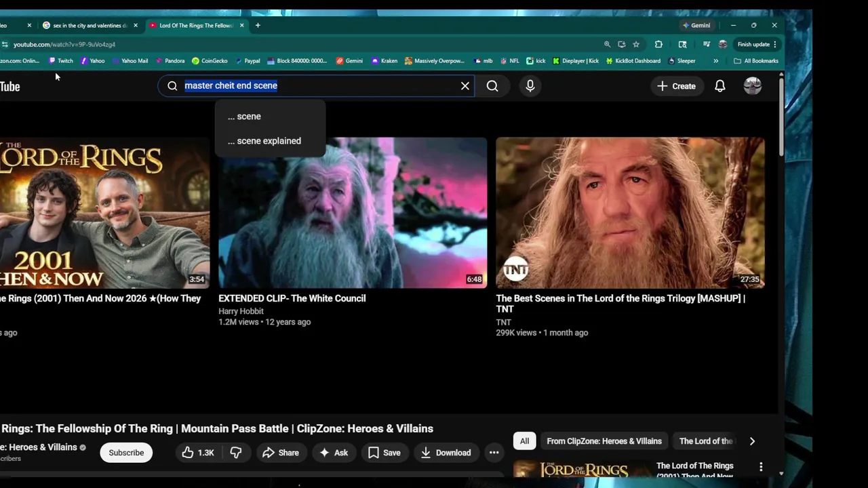The image size is (868, 488).
Task: Open the Gemini button in Chrome title bar
Action: [x=696, y=25]
